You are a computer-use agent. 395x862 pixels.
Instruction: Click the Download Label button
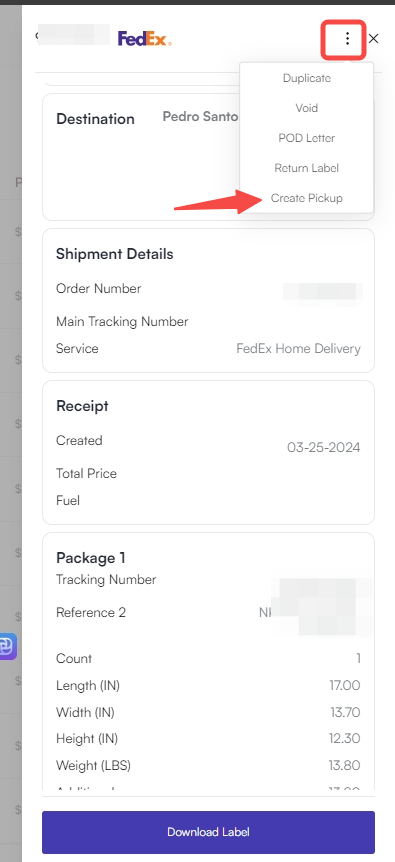pyautogui.click(x=208, y=832)
